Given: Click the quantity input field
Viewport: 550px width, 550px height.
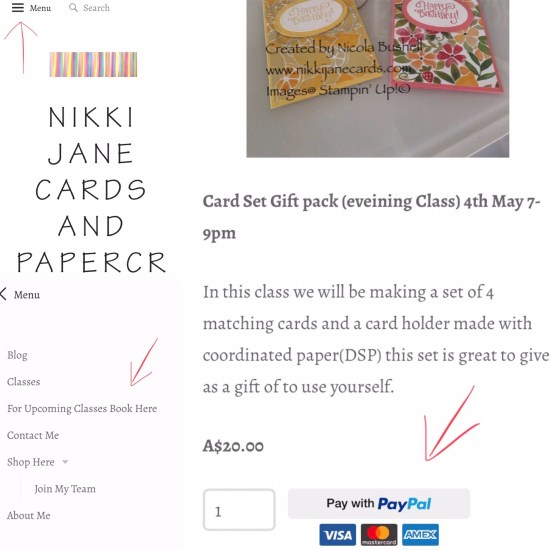Looking at the screenshot, I should [x=239, y=510].
